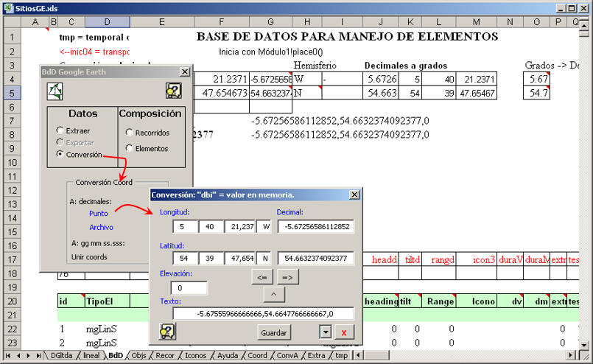Select column F header
The height and width of the screenshot is (364, 593).
pos(222,22)
